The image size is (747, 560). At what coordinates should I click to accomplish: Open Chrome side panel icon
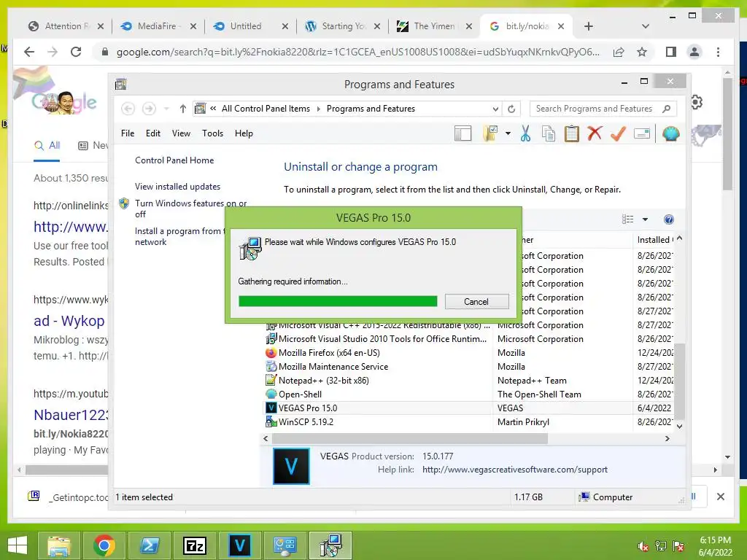(671, 52)
